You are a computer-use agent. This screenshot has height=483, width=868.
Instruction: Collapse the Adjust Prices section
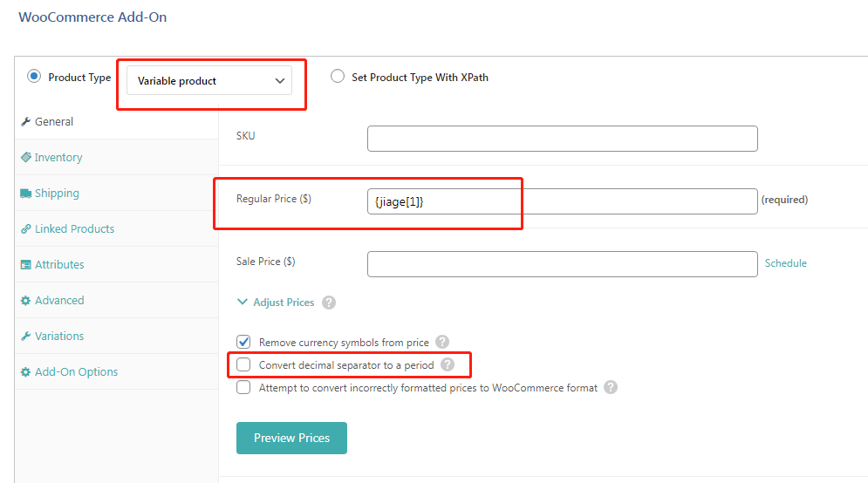point(276,303)
